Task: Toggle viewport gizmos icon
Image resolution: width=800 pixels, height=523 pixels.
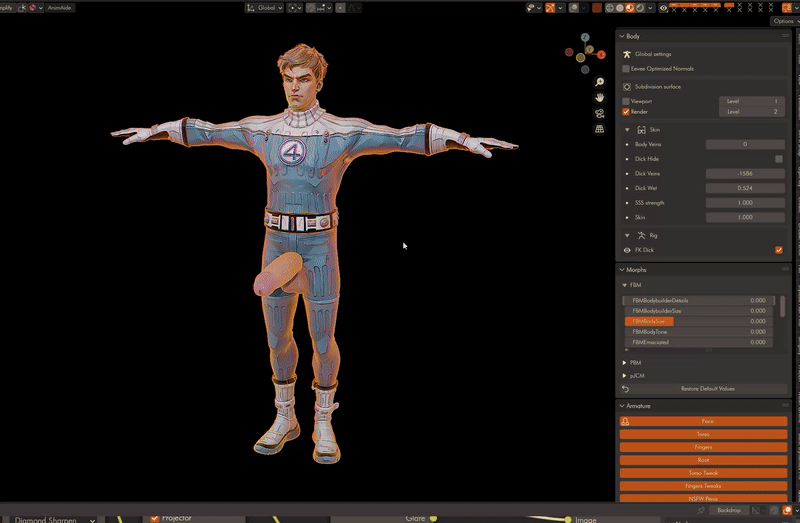Action: (550, 8)
